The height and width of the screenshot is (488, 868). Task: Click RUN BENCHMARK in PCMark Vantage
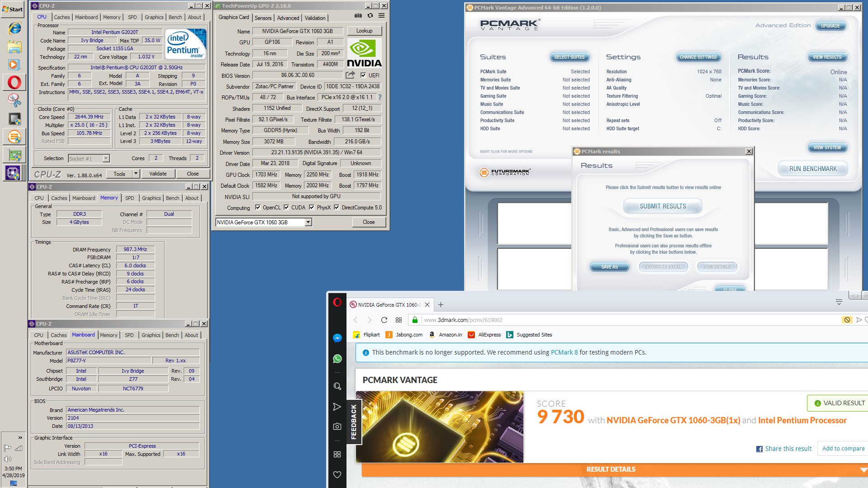pyautogui.click(x=813, y=169)
